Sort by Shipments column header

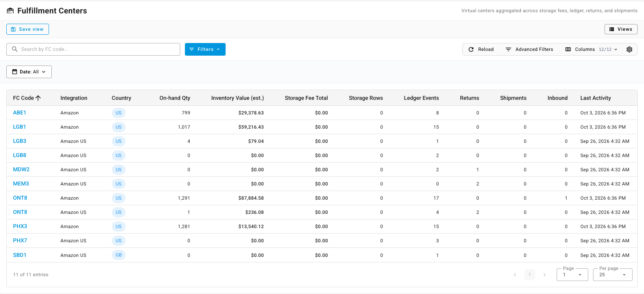513,98
